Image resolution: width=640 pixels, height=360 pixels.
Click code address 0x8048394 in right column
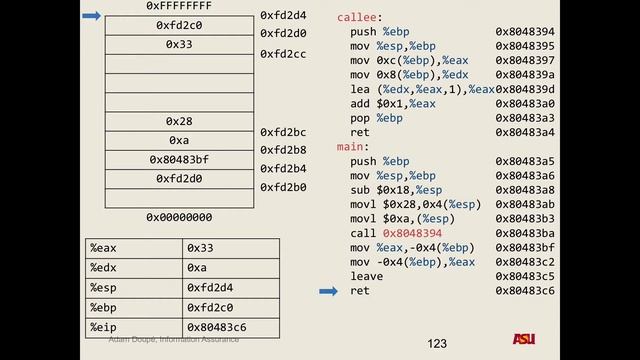(x=525, y=31)
